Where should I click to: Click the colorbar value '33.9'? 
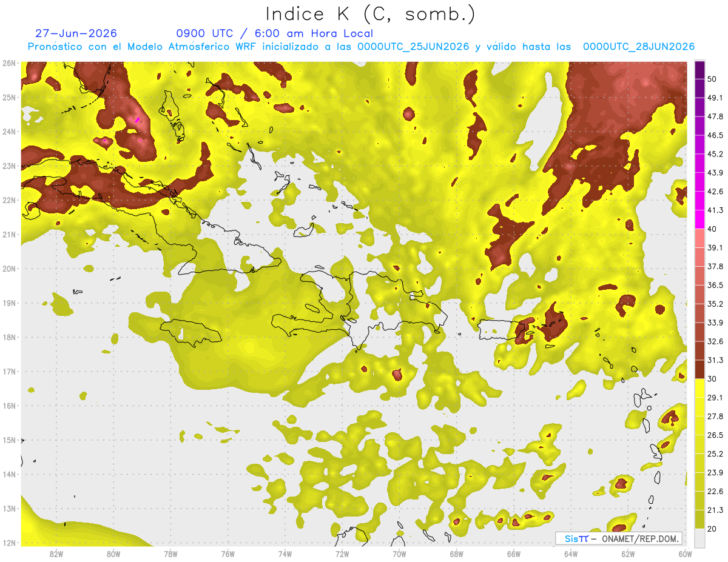click(715, 323)
